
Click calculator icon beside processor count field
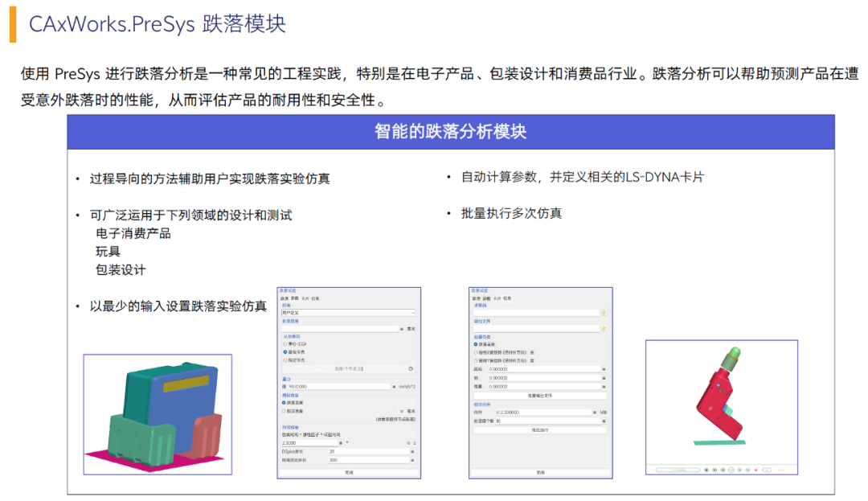[x=604, y=421]
